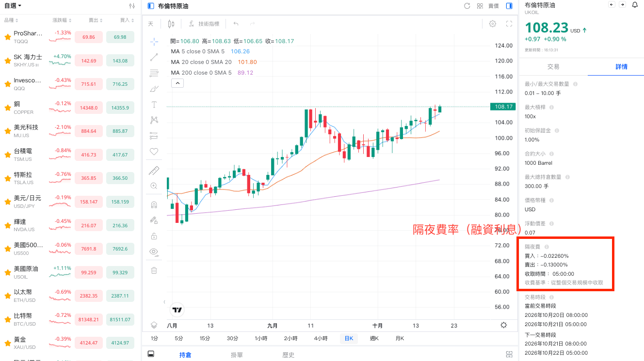The image size is (644, 361).
Task: Select the text annotation tool
Action: click(x=154, y=104)
